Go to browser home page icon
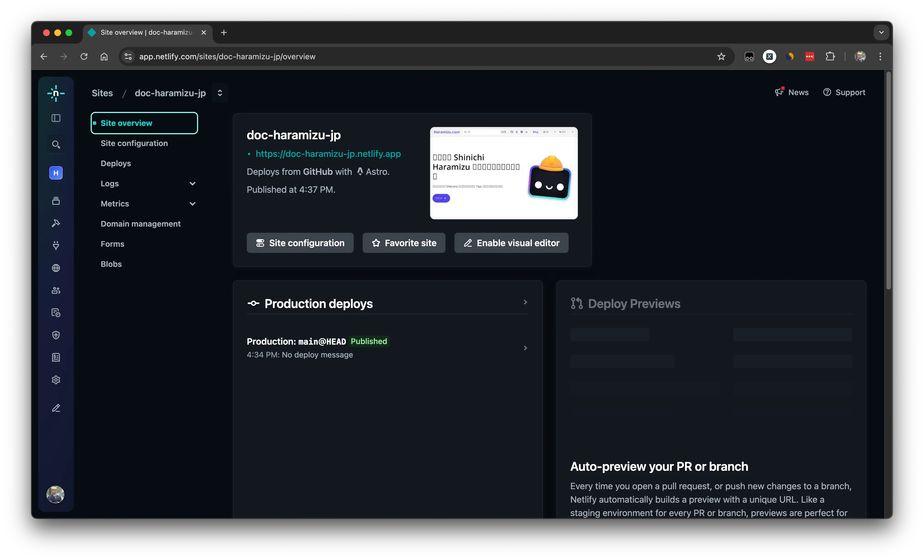Image resolution: width=924 pixels, height=560 pixels. tap(104, 57)
